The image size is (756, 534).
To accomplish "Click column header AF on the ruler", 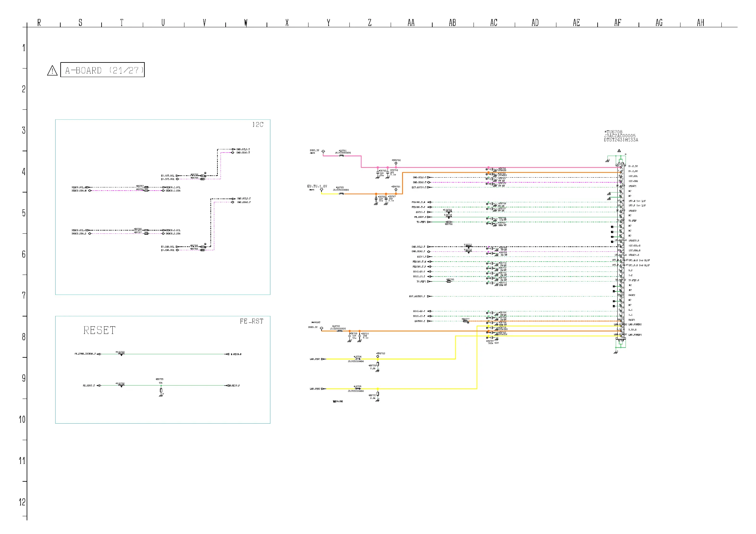I will click(x=617, y=23).
